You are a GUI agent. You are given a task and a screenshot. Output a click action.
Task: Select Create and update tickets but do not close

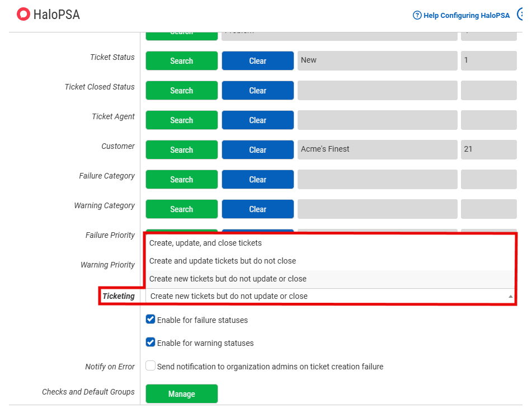tap(222, 261)
